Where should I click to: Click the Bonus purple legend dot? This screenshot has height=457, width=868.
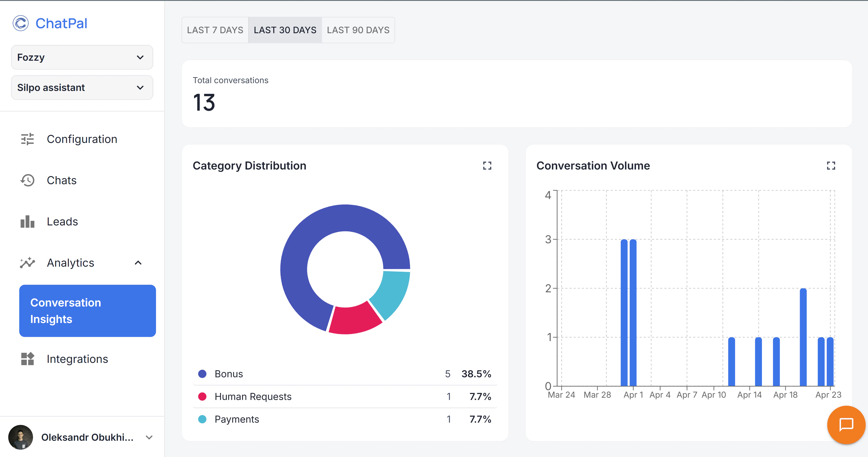tap(202, 374)
